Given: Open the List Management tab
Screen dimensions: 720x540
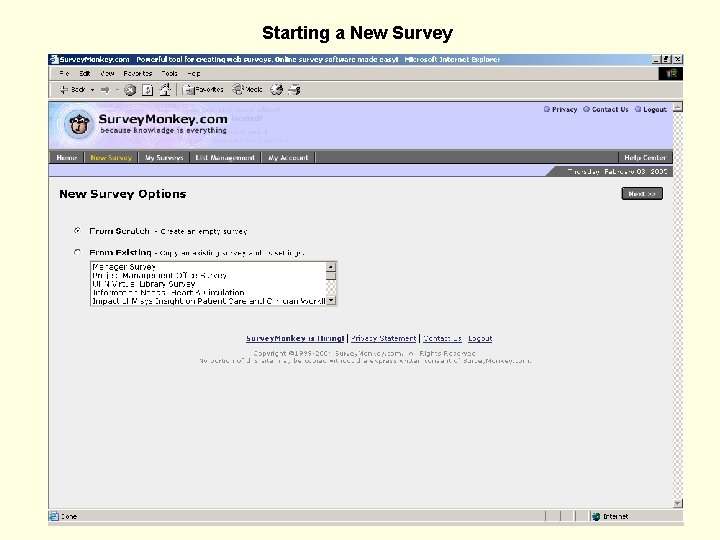Looking at the screenshot, I should point(225,158).
